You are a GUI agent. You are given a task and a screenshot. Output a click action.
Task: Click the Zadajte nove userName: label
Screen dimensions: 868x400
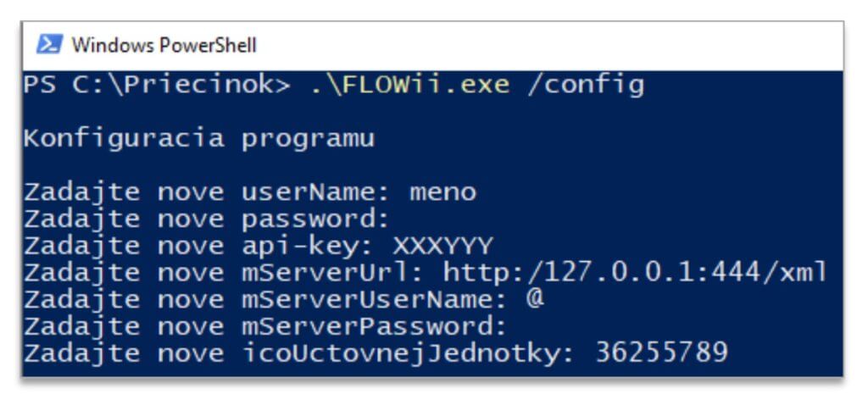click(207, 192)
